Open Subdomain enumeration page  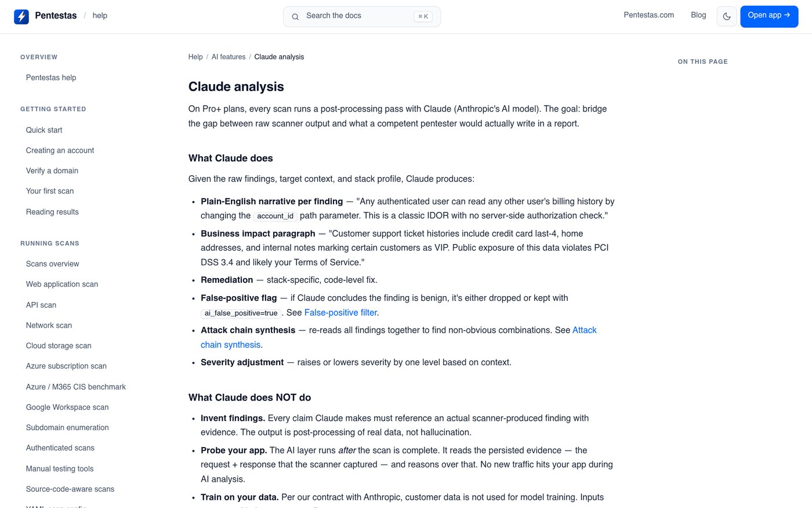67,427
